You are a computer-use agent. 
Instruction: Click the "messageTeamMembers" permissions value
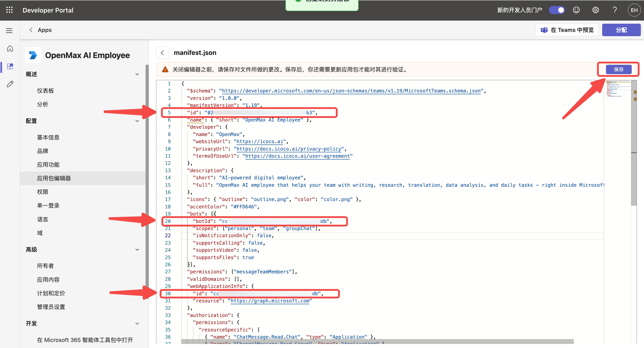pyautogui.click(x=263, y=272)
